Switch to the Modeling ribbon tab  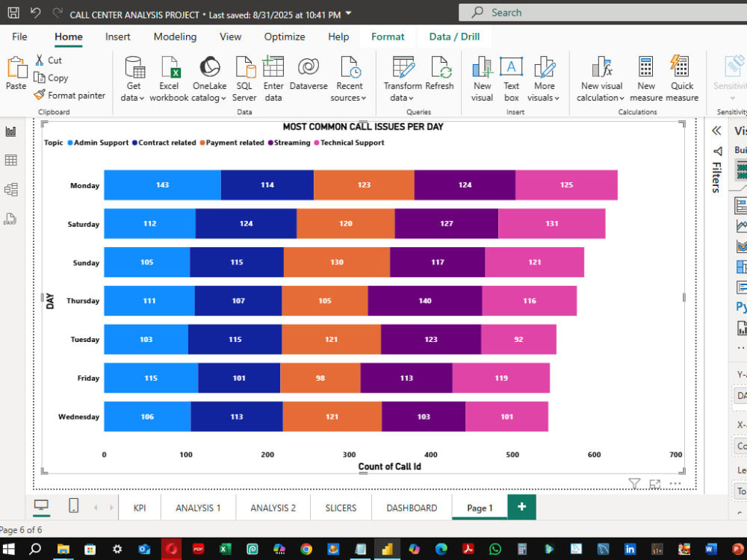175,37
